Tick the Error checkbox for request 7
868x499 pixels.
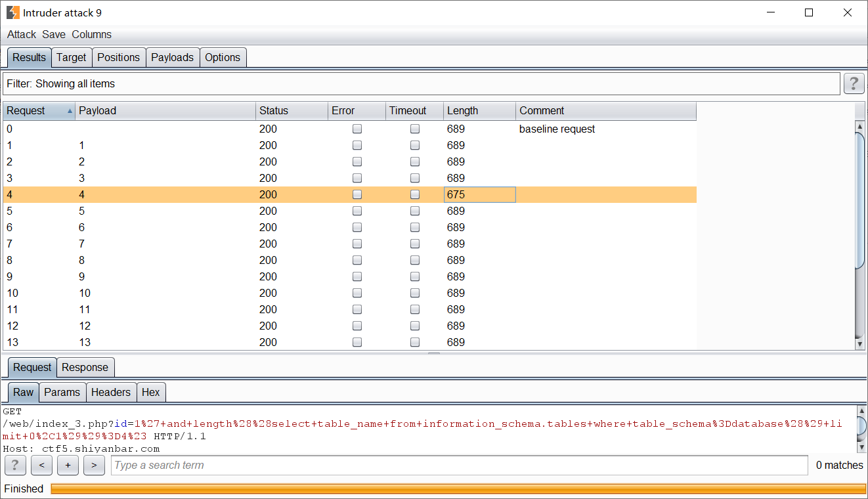point(357,244)
